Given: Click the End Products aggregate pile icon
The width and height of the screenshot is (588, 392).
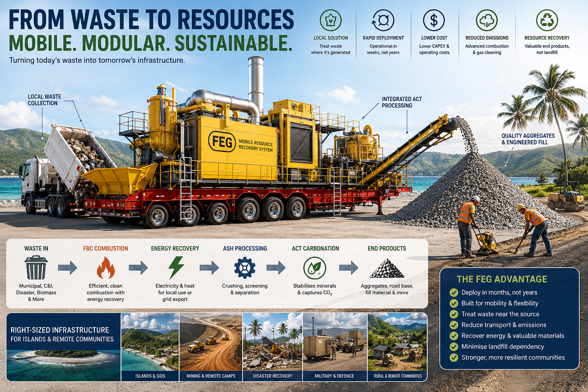Looking at the screenshot, I should coord(387,268).
